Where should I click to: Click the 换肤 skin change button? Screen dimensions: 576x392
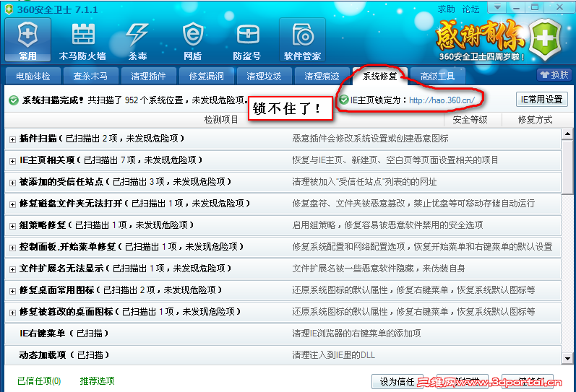click(x=554, y=75)
